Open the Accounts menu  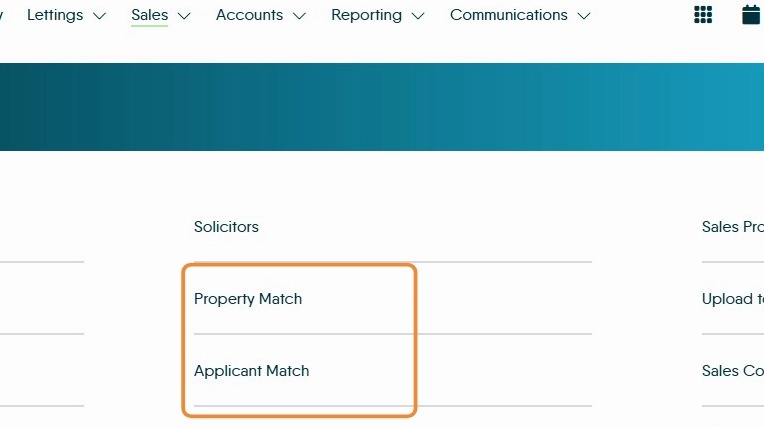tap(249, 15)
